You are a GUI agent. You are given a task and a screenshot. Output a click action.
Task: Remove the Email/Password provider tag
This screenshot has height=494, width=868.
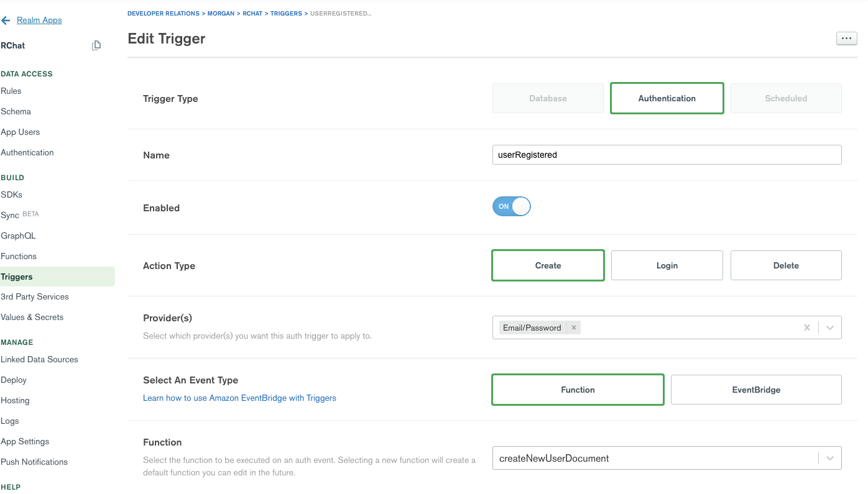tap(574, 327)
